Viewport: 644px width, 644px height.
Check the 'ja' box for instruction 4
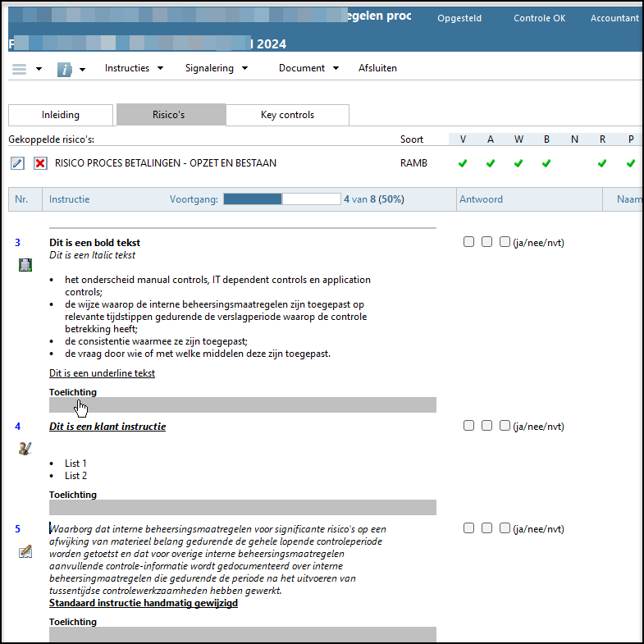[x=468, y=426]
